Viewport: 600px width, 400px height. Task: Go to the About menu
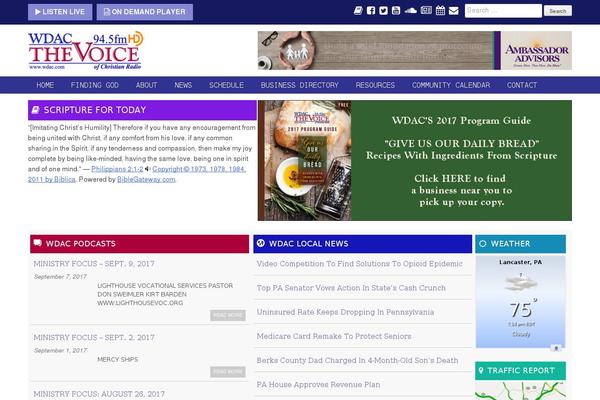[x=147, y=85]
